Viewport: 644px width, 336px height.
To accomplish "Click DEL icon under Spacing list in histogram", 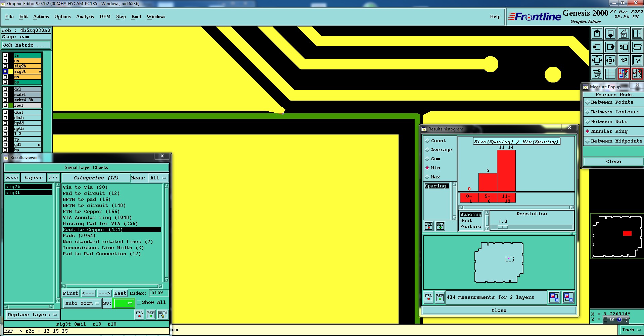I will pyautogui.click(x=429, y=226).
